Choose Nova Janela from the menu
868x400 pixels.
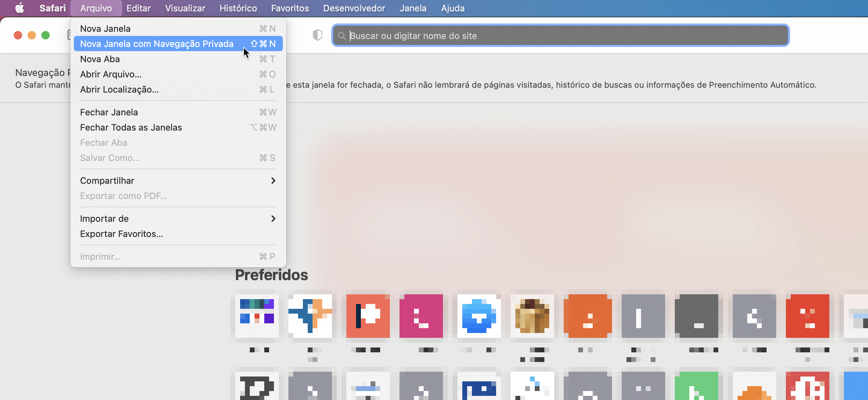coord(178,29)
